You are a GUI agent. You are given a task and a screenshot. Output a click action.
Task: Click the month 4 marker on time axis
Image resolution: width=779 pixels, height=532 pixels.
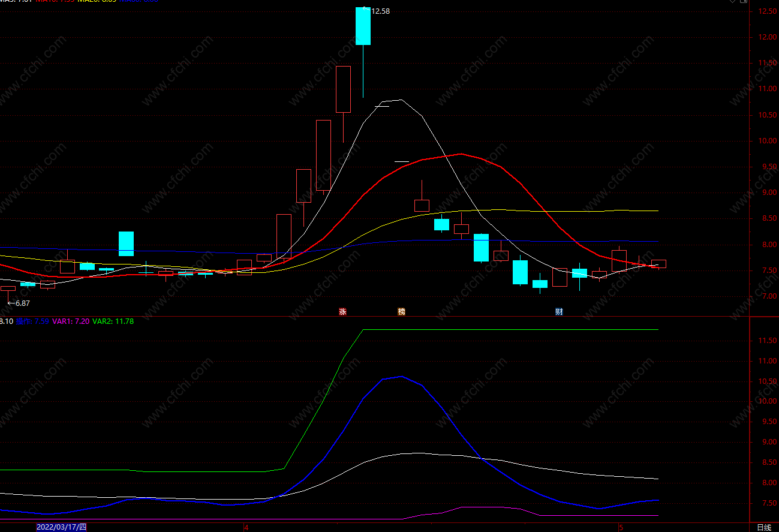tap(246, 527)
